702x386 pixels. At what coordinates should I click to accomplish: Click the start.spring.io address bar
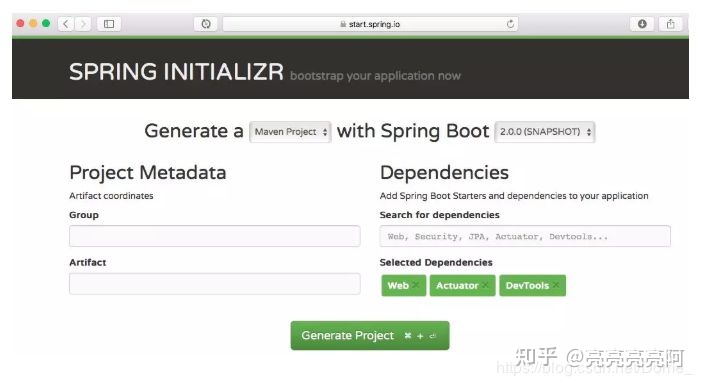(370, 24)
